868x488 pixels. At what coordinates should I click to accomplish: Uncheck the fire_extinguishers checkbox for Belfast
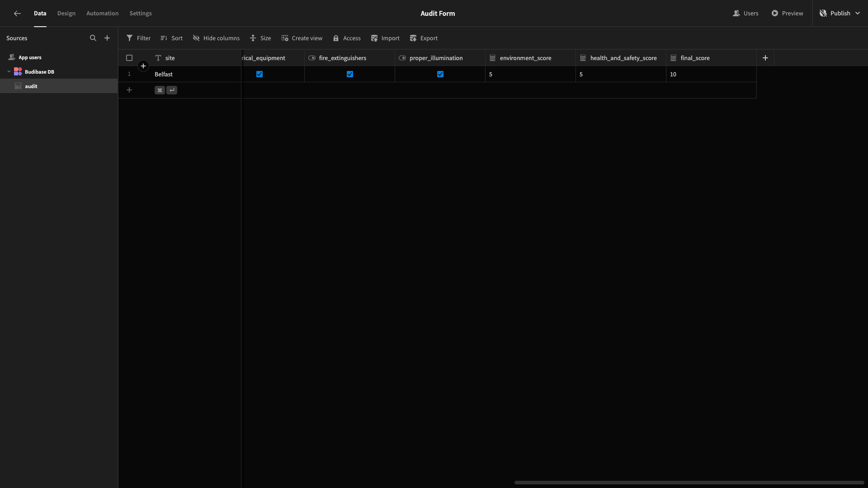point(350,74)
